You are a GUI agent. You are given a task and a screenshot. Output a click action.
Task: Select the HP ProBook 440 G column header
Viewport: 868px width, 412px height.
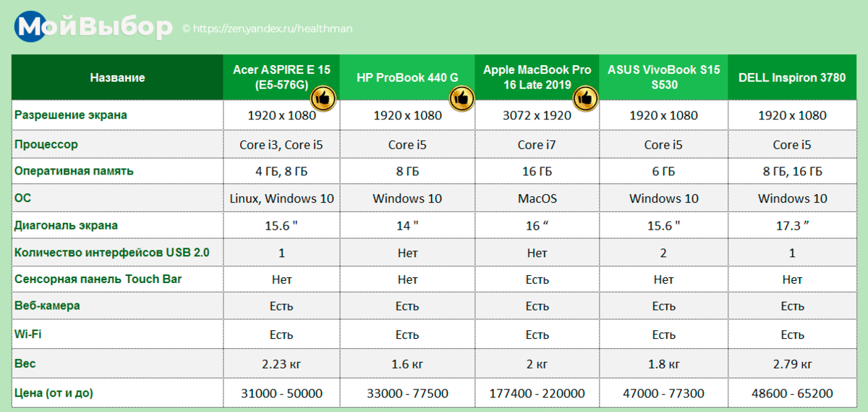[x=407, y=77]
